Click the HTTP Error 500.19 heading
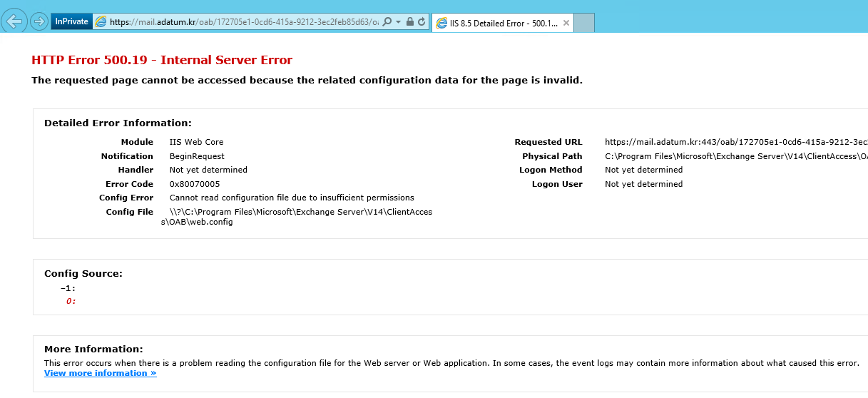The height and width of the screenshot is (398, 868). [162, 60]
